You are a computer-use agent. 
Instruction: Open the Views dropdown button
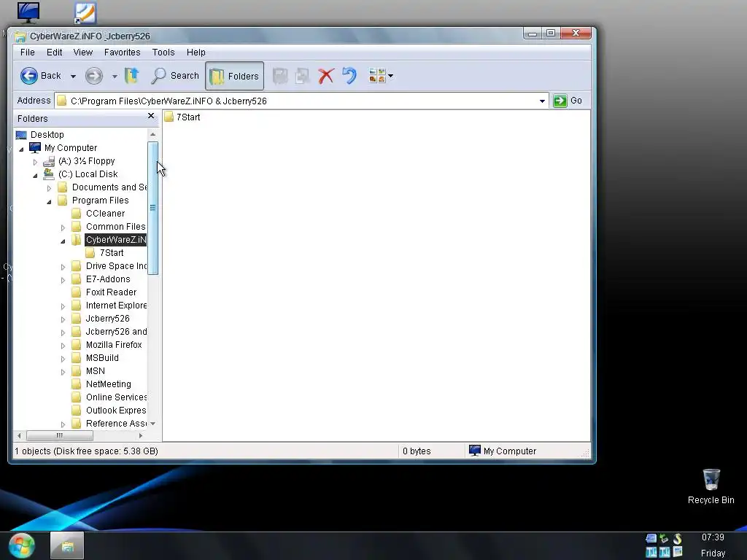click(x=381, y=76)
